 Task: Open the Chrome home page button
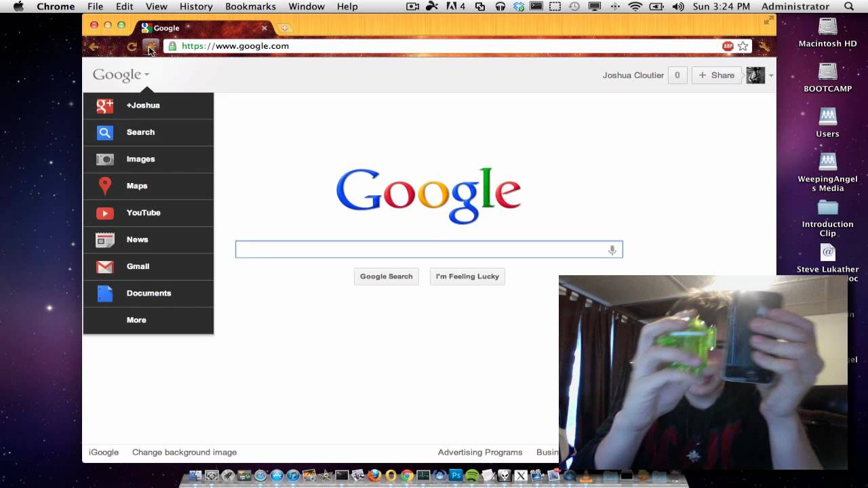151,47
